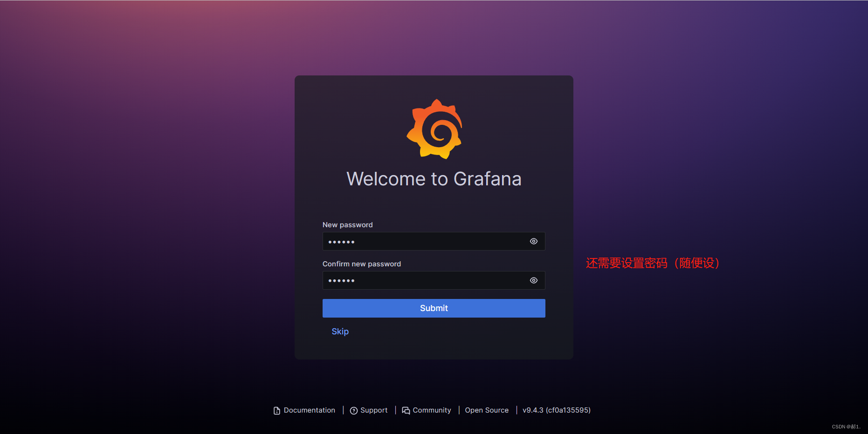Open the Documentation link in the footer

pyautogui.click(x=304, y=410)
